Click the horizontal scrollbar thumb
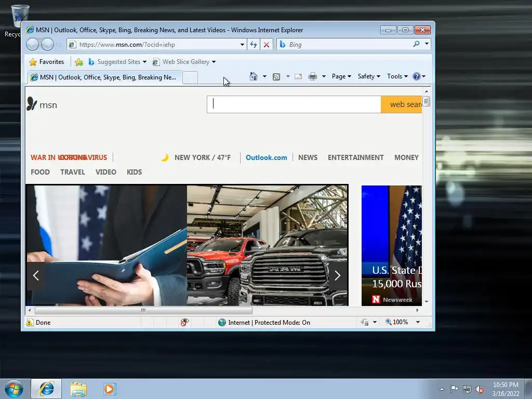 pyautogui.click(x=143, y=310)
